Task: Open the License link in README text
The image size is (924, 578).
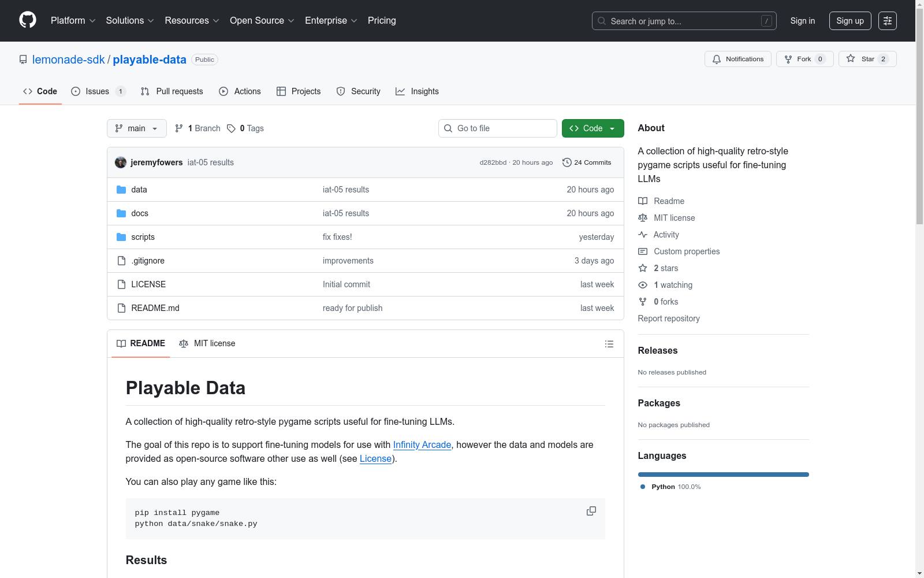Action: click(375, 458)
